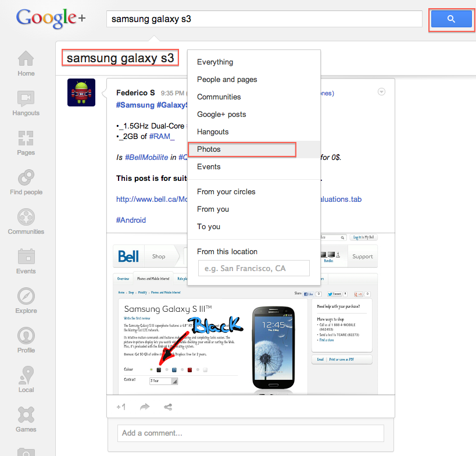This screenshot has height=456, width=476.
Task: Click the location input field
Action: click(254, 268)
